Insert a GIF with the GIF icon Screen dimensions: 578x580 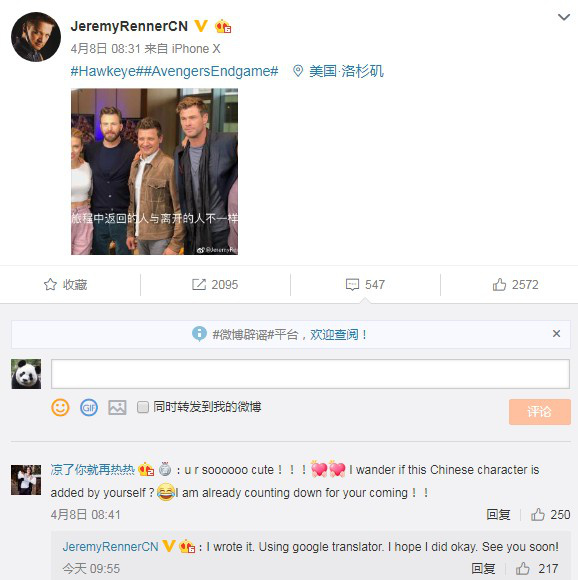89,408
